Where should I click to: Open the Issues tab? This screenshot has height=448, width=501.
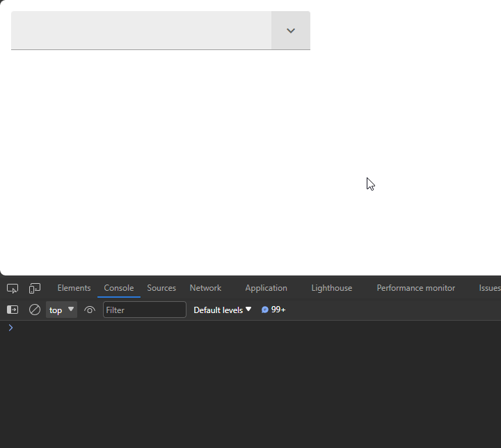pos(489,288)
